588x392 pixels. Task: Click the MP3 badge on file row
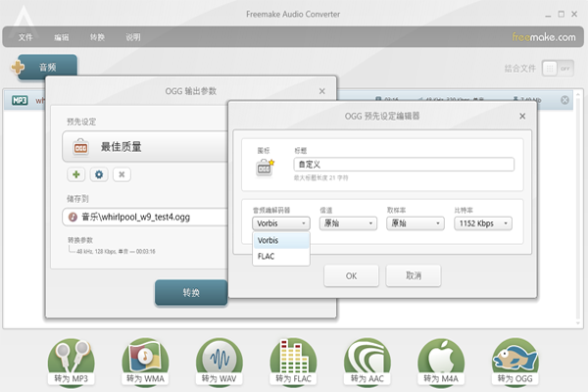tap(20, 100)
